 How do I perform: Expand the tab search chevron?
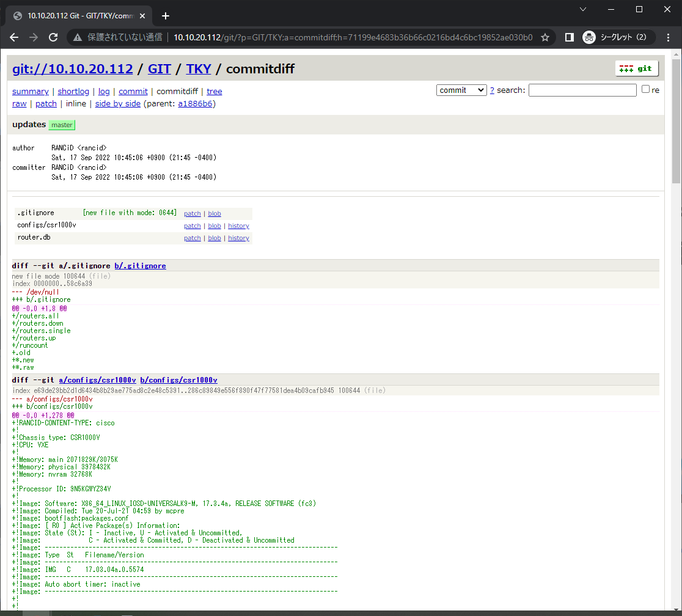(582, 9)
